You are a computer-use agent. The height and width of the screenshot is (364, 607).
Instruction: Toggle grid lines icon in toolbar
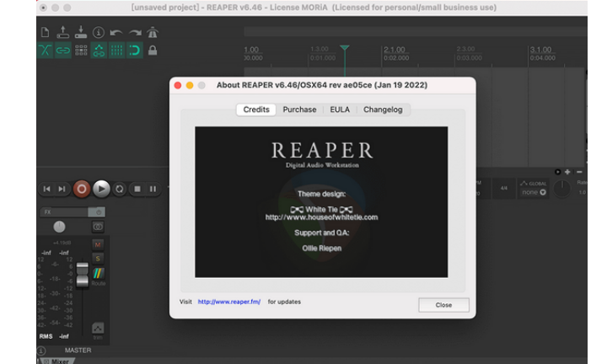pyautogui.click(x=116, y=51)
